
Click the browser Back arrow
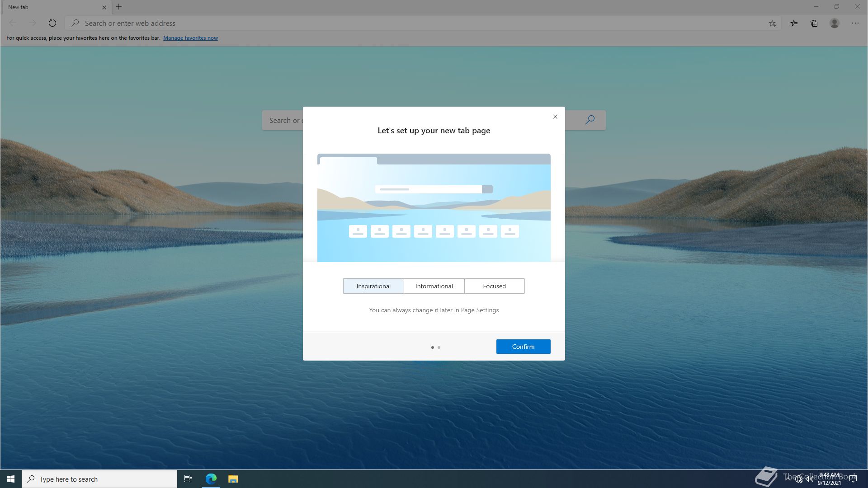pos(13,23)
